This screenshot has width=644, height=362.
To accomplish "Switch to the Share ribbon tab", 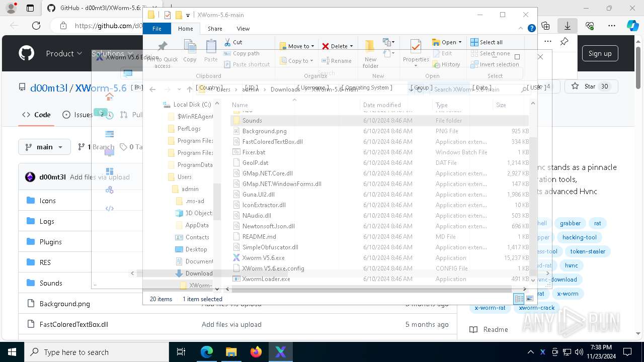I will click(215, 29).
